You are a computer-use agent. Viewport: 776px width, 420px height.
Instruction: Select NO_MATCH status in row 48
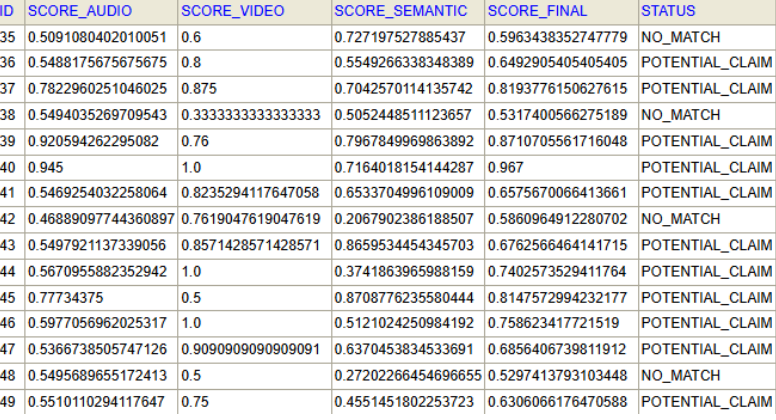[x=680, y=375]
